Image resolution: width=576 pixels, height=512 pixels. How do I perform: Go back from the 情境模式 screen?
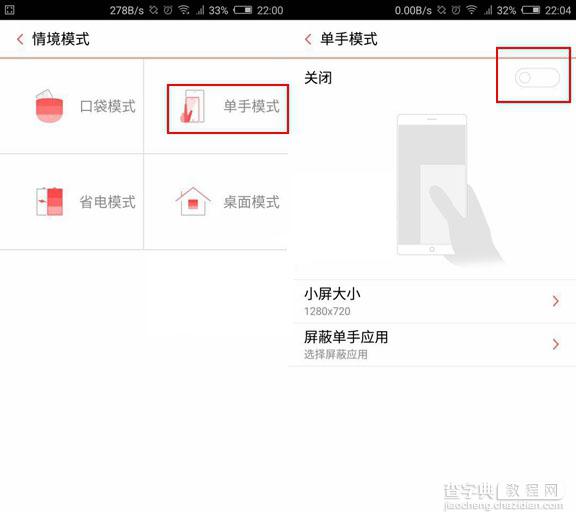pyautogui.click(x=20, y=39)
